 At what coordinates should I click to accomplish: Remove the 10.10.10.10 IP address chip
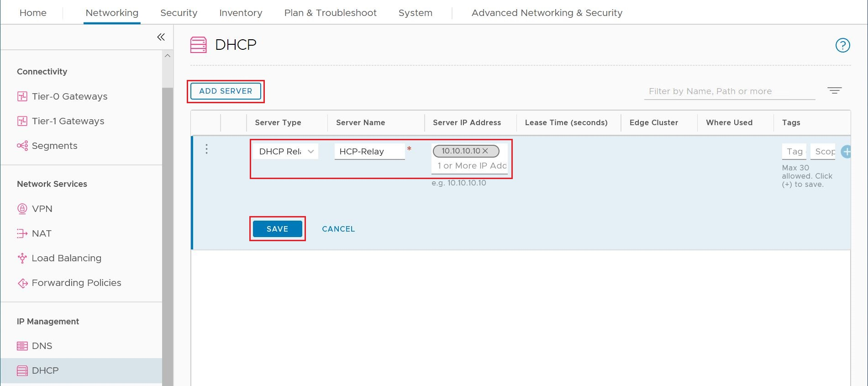485,151
